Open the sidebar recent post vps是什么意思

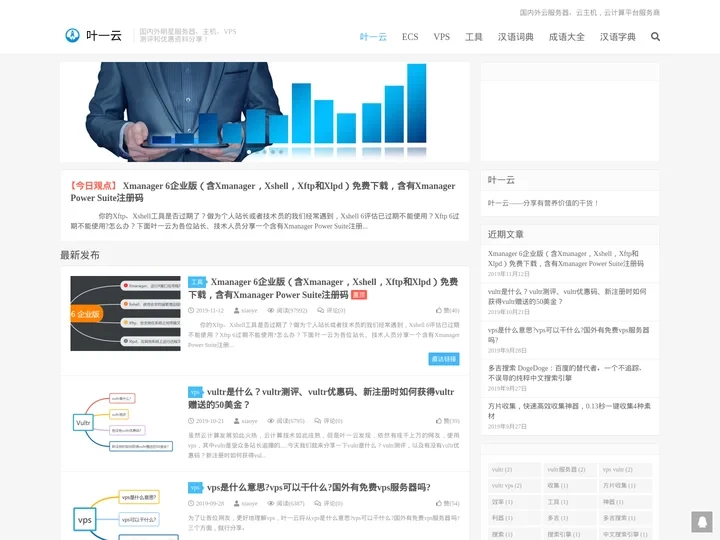pyautogui.click(x=568, y=335)
